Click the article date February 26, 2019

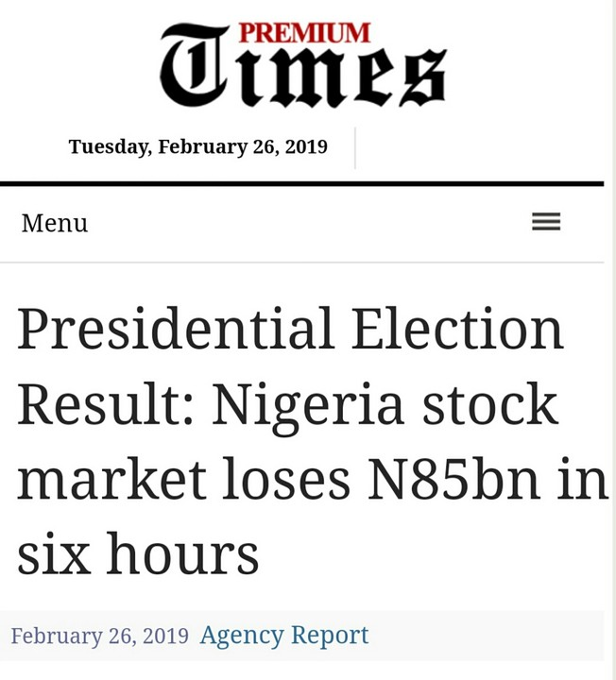[99, 636]
